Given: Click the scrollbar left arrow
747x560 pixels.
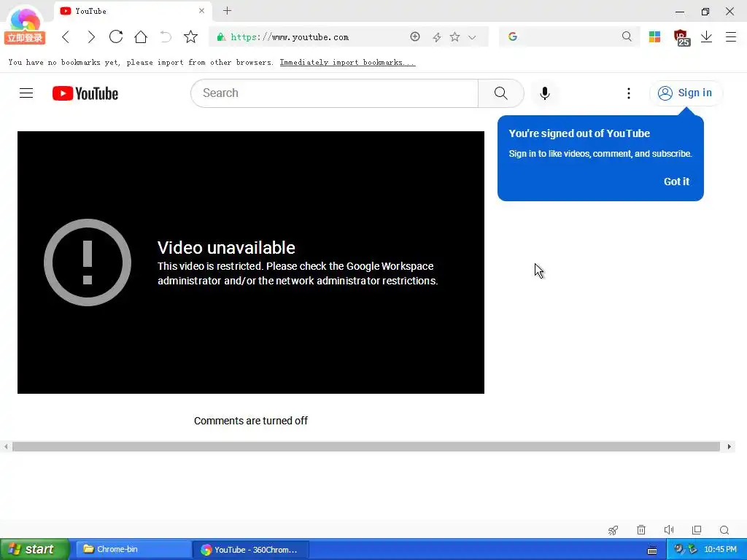Looking at the screenshot, I should (6, 447).
